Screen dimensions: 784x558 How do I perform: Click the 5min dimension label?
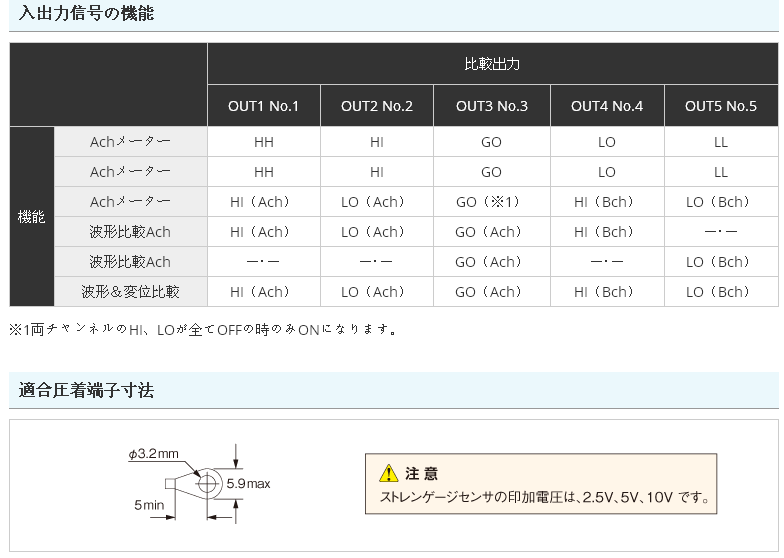click(x=148, y=505)
